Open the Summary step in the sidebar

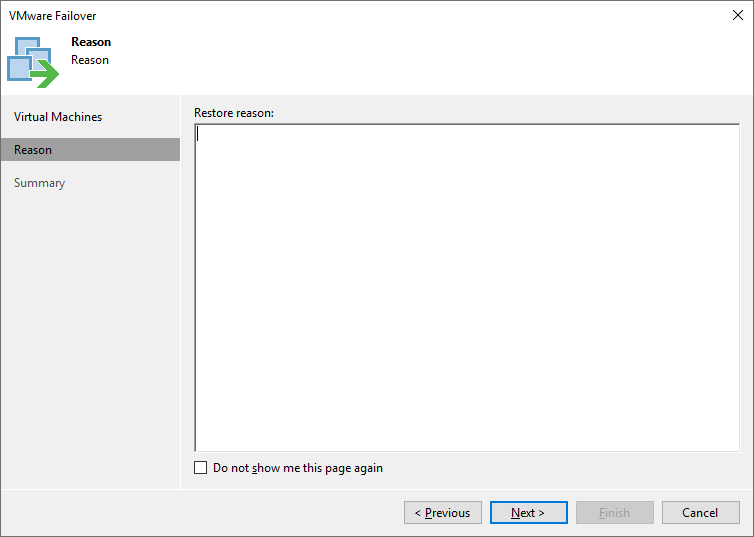[x=40, y=183]
